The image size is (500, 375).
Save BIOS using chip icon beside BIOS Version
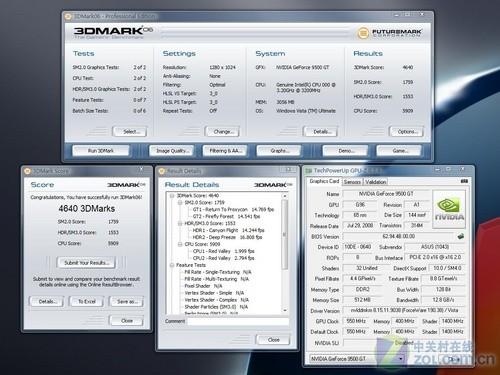tap(461, 236)
